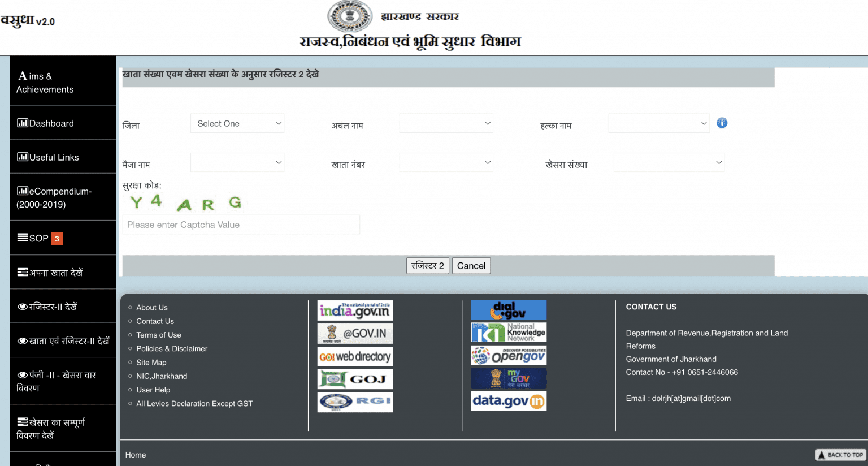Open the खेसरा संख्या dropdown
This screenshot has width=868, height=466.
coord(669,162)
